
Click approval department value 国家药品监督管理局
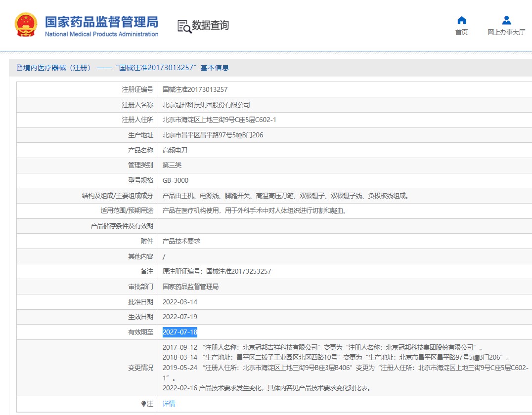point(191,287)
